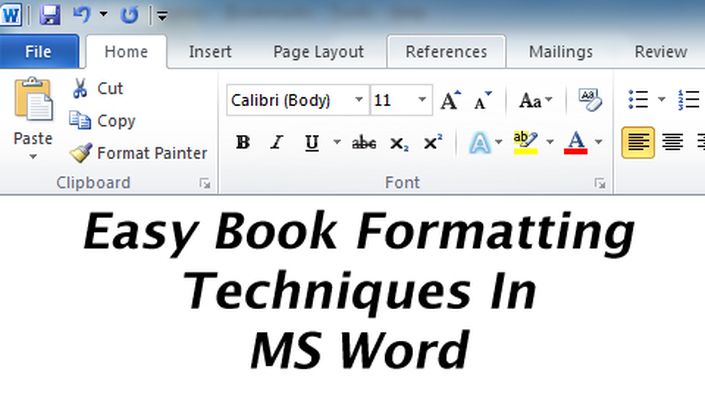
Task: Save the document with the floppy icon
Action: pos(49,15)
